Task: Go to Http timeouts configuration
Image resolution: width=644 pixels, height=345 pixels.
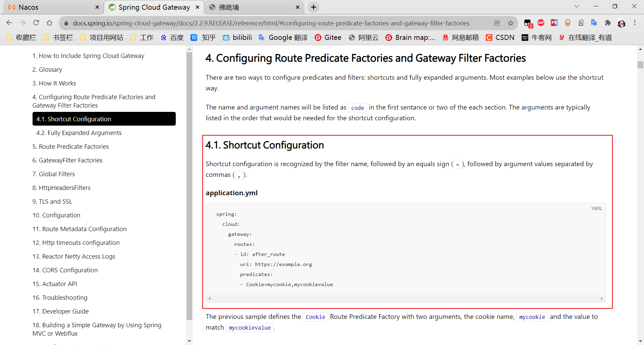Action: [x=76, y=243]
